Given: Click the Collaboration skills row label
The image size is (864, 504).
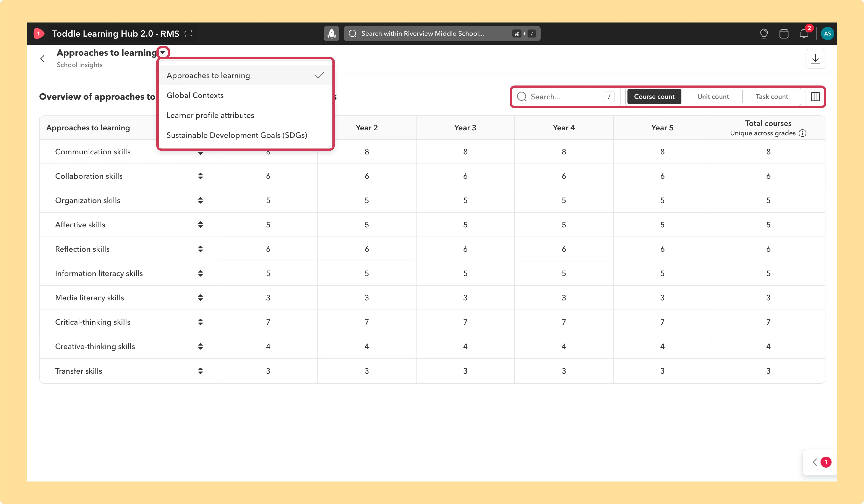Looking at the screenshot, I should [x=89, y=176].
